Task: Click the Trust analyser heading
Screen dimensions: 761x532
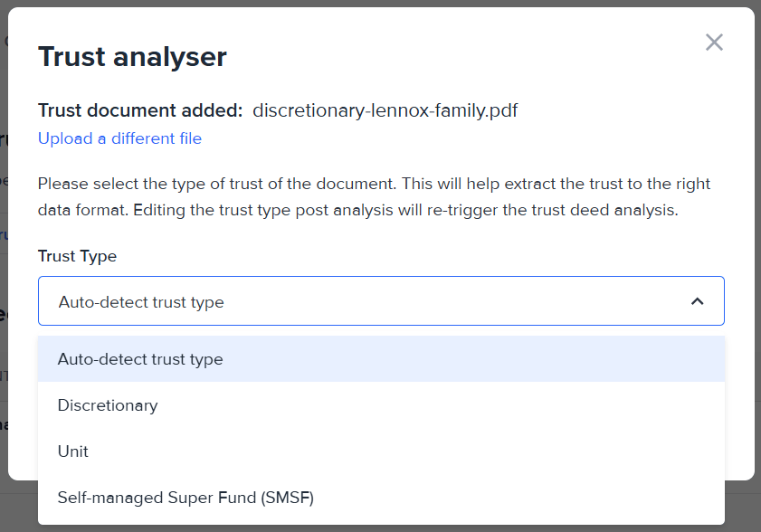Action: click(x=132, y=57)
